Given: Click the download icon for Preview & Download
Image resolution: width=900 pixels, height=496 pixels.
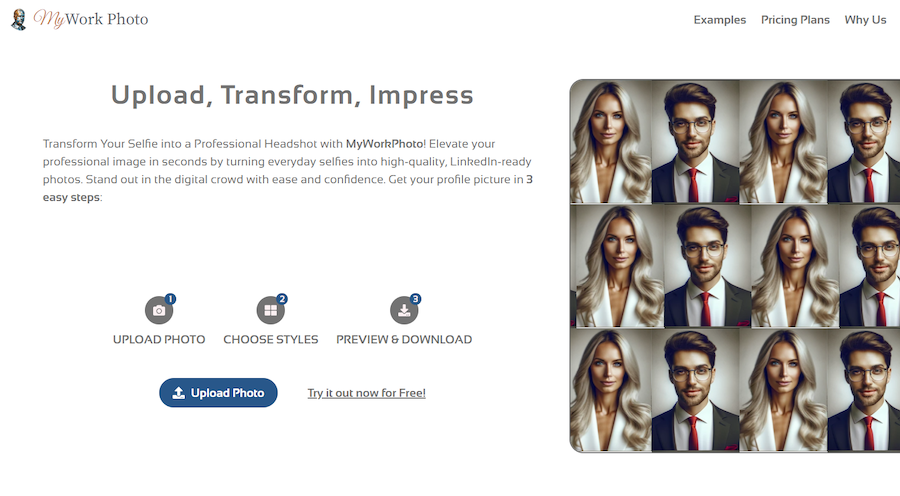Looking at the screenshot, I should tap(404, 311).
